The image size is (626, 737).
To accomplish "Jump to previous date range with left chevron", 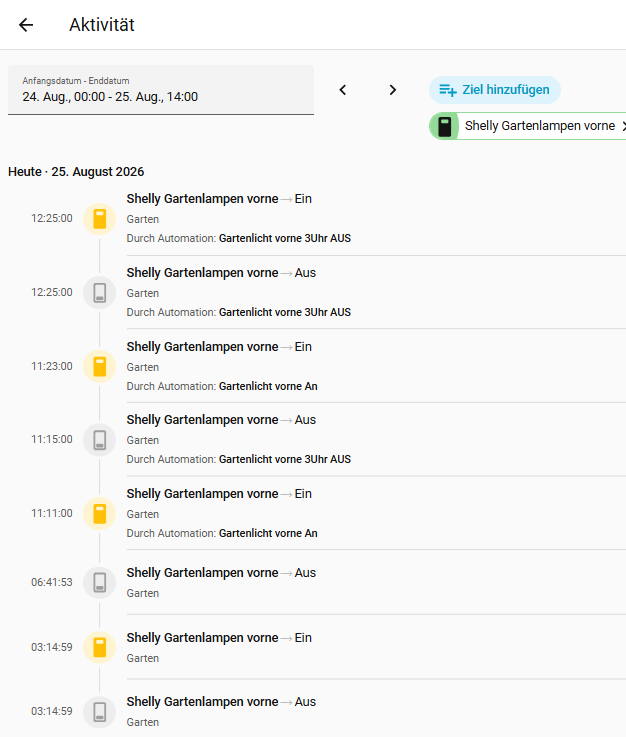I will pyautogui.click(x=343, y=90).
